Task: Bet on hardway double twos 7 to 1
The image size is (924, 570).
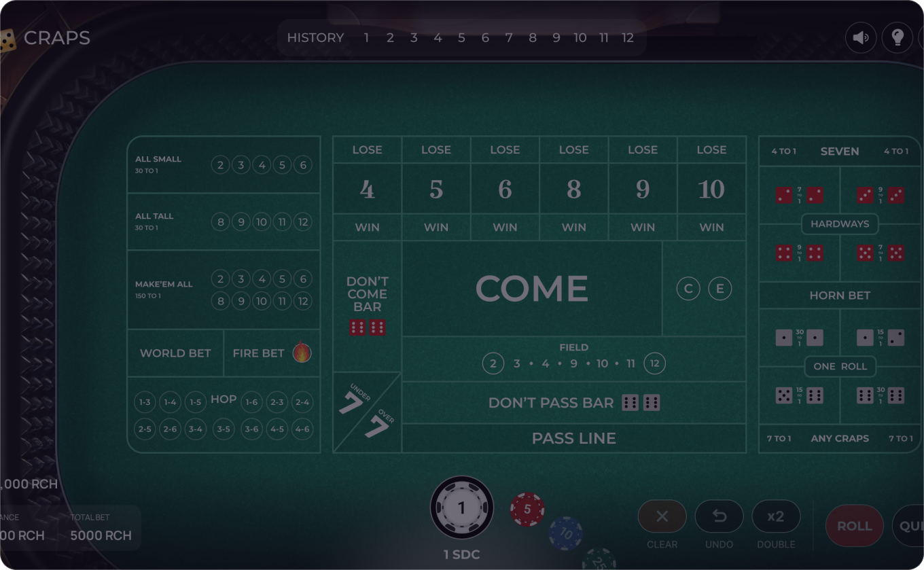Action: [x=799, y=196]
